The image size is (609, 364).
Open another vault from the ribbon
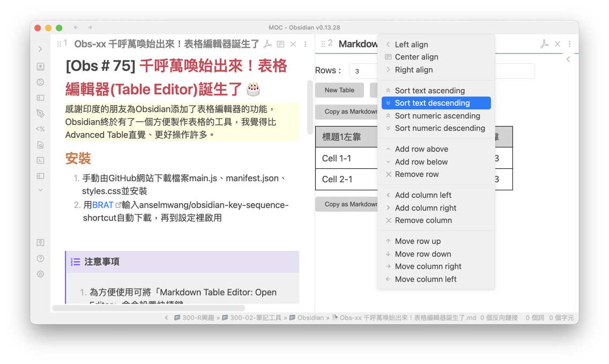tap(40, 243)
